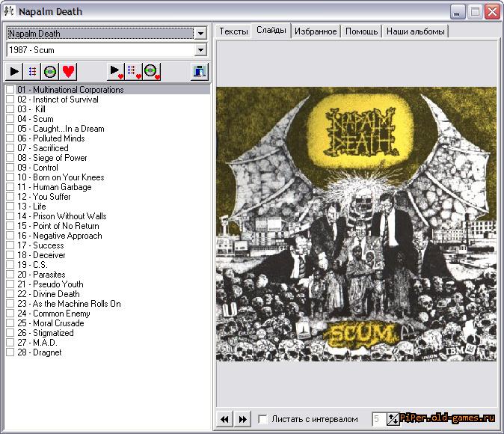Select track 07 - Sacrificed
Screen dimensions: 504x434
coord(43,148)
